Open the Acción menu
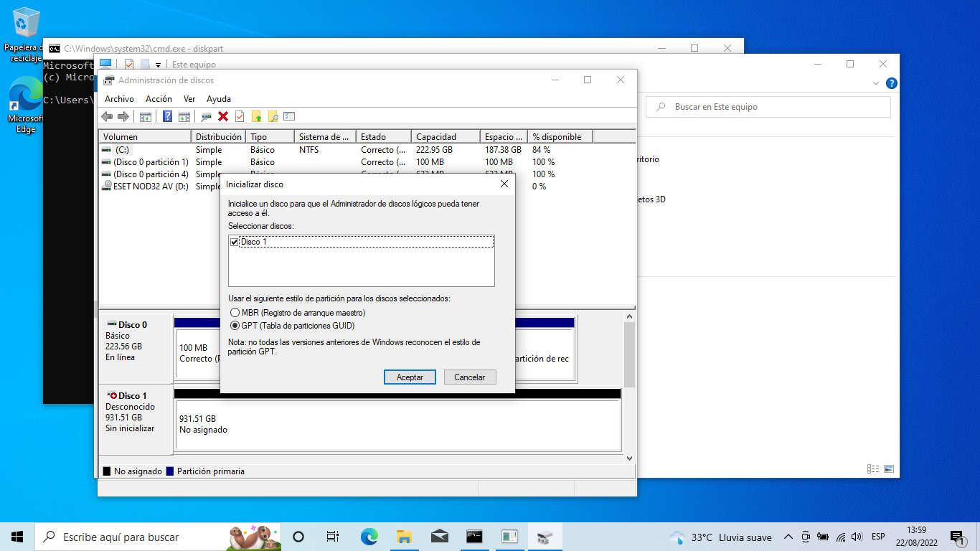Screen dimensions: 980x551 pyautogui.click(x=159, y=99)
